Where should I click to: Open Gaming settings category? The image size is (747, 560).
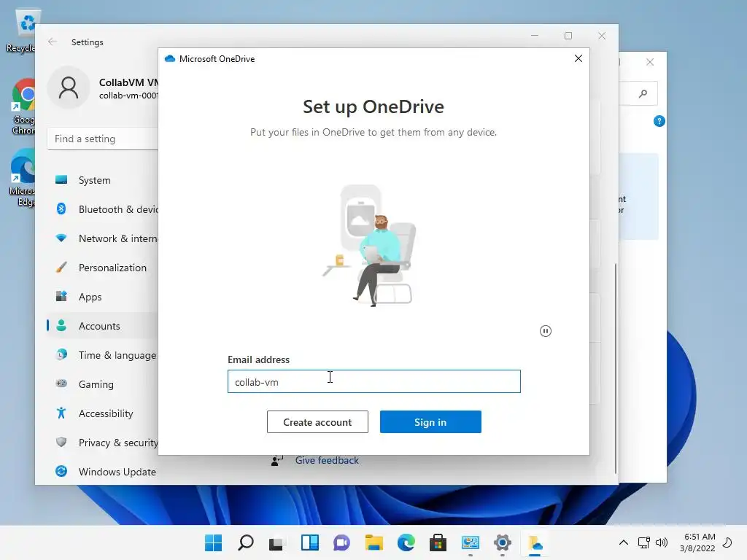(102, 384)
